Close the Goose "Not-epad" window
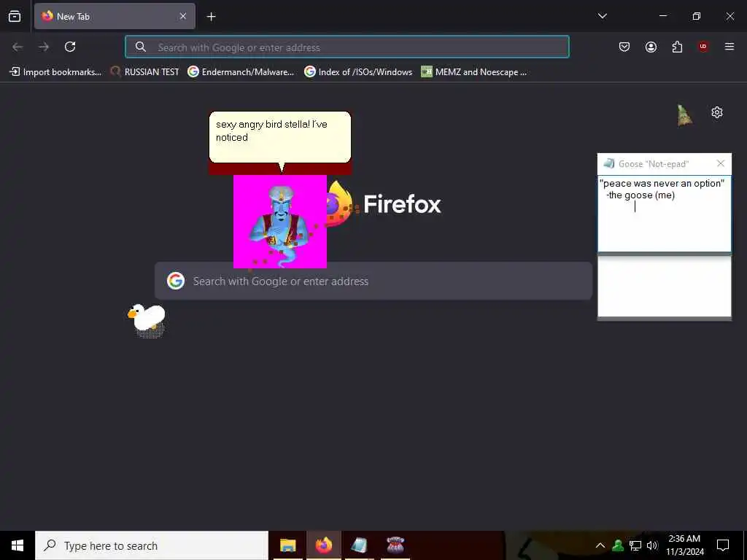Viewport: 747px width, 560px height. coord(721,164)
